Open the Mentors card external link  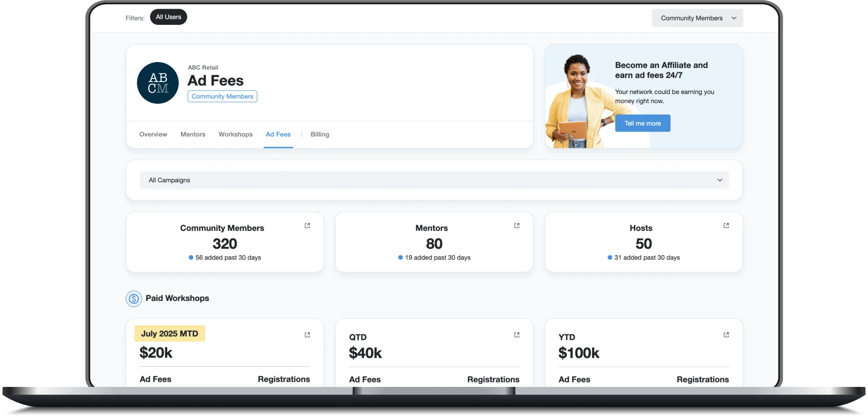(517, 226)
